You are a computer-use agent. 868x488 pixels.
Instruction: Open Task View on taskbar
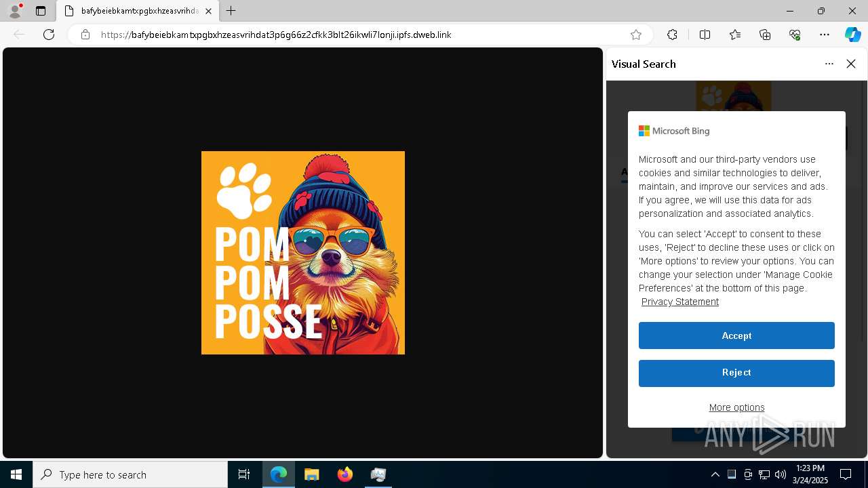[244, 474]
